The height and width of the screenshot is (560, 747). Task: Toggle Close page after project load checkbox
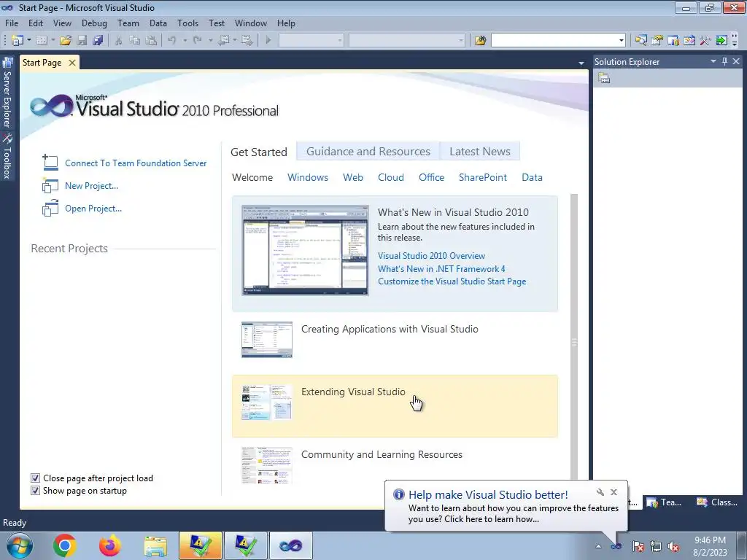pos(35,478)
